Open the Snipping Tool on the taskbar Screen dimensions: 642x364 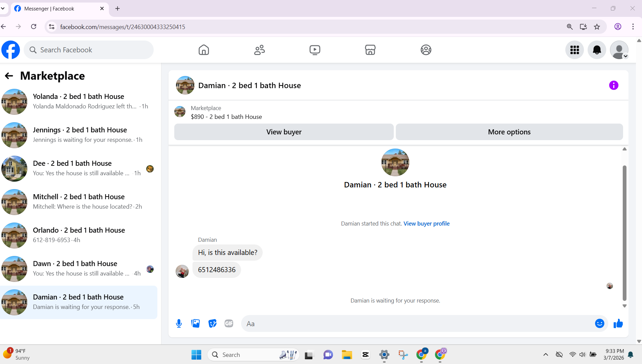pyautogui.click(x=403, y=355)
